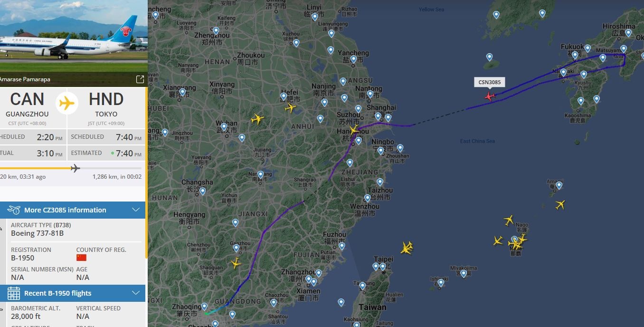Select the yellow plane near Ganzhou
The height and width of the screenshot is (327, 644).
click(236, 262)
